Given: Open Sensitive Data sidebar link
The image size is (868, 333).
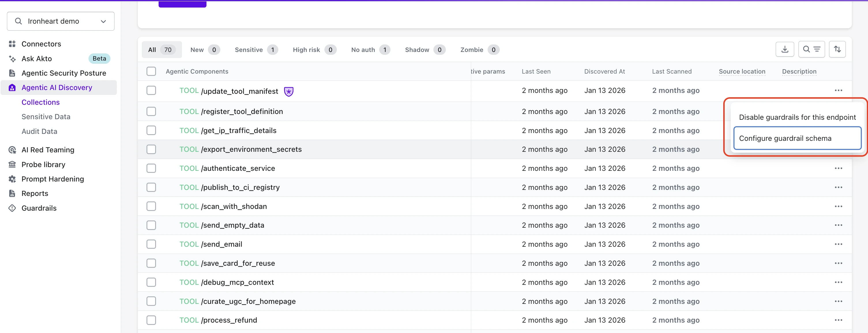Looking at the screenshot, I should (46, 117).
